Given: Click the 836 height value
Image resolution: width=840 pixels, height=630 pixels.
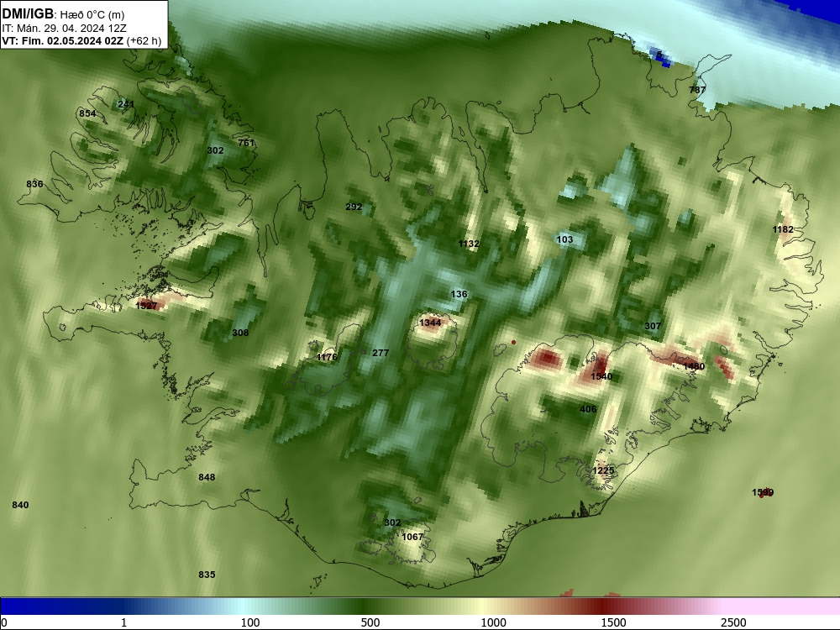Looking at the screenshot, I should click(x=34, y=184).
